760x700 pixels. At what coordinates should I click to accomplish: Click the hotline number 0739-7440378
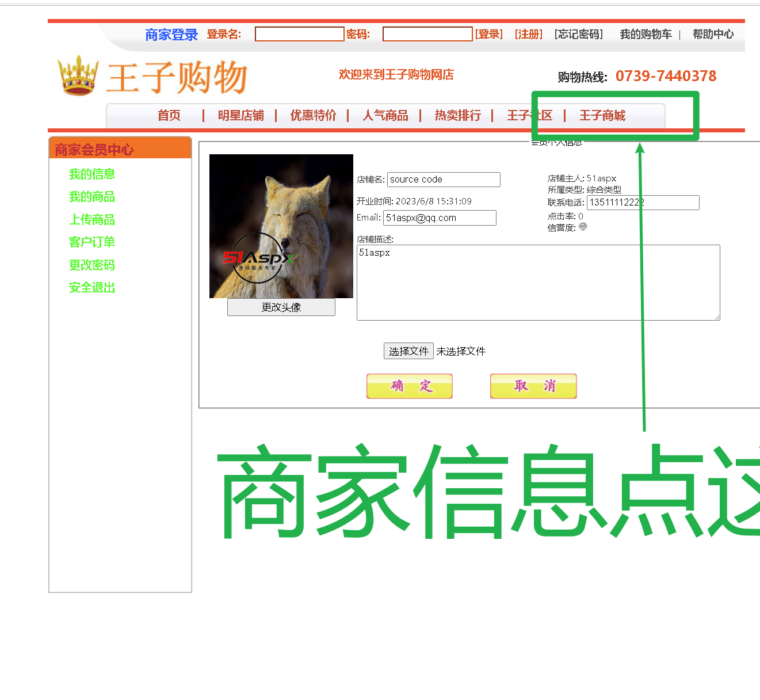click(666, 76)
